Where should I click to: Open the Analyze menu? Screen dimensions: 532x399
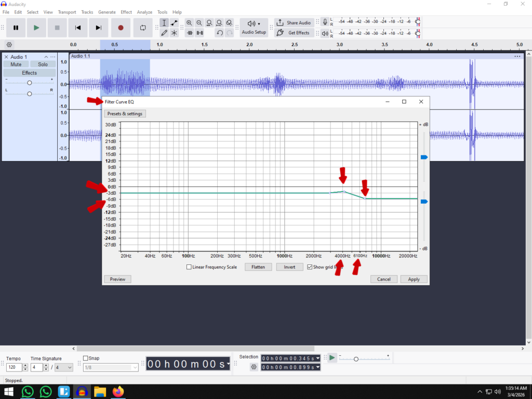pos(144,12)
